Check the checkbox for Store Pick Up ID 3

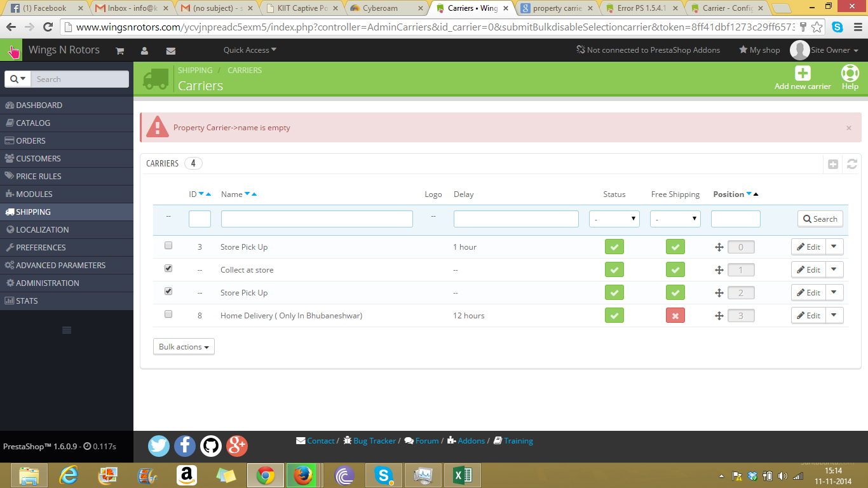tap(168, 245)
